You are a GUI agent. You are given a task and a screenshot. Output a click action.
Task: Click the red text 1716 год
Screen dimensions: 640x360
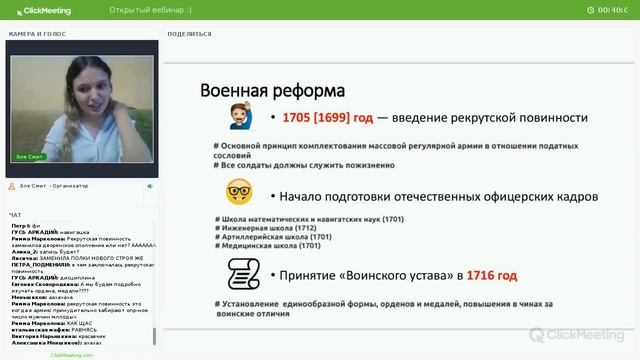492,276
